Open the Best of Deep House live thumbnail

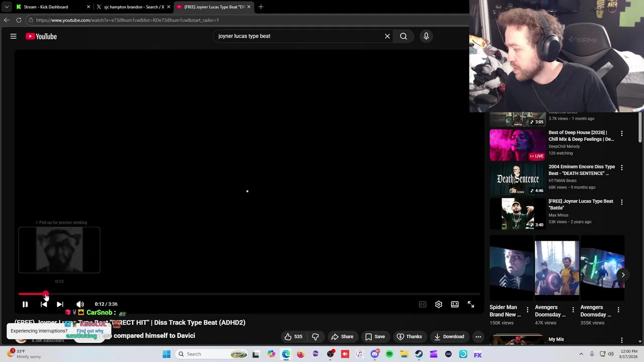[x=517, y=145]
